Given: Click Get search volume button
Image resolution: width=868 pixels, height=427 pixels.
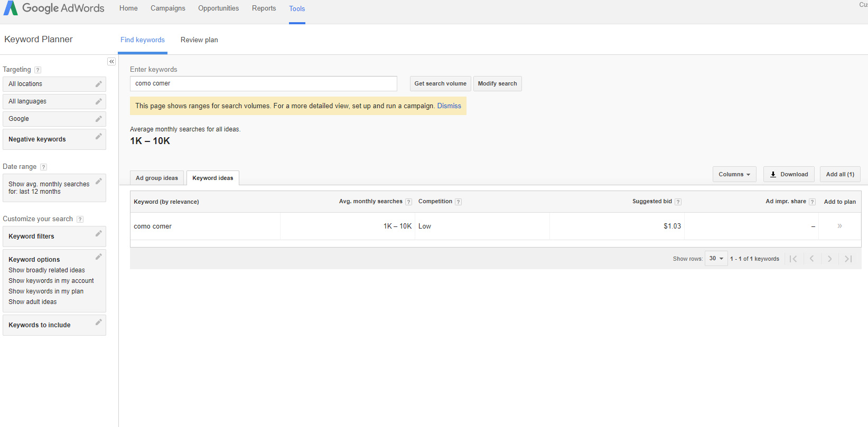Looking at the screenshot, I should [x=441, y=83].
